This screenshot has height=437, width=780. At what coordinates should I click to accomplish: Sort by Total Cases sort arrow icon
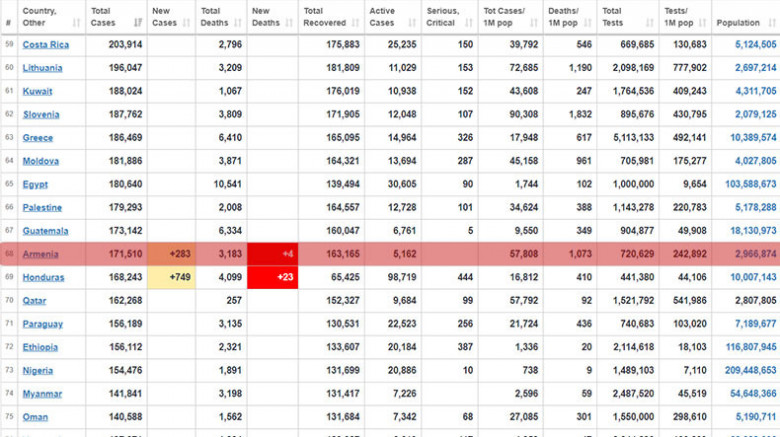coord(136,22)
